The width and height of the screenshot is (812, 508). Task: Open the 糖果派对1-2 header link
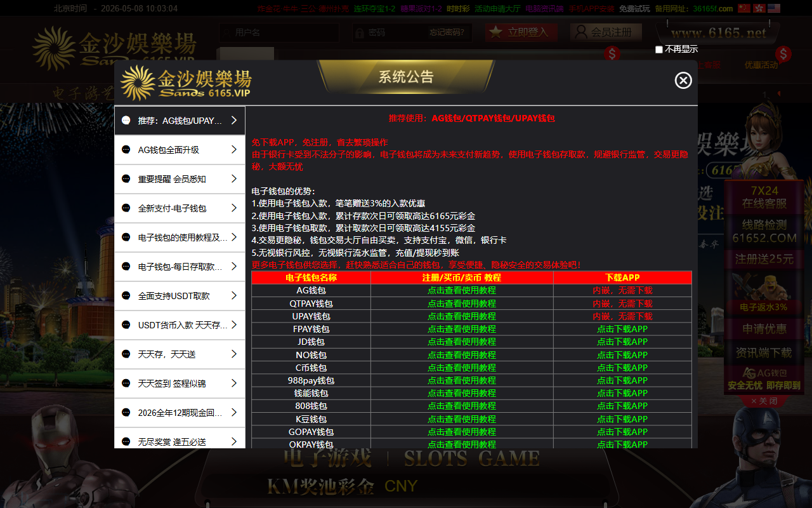[421, 9]
